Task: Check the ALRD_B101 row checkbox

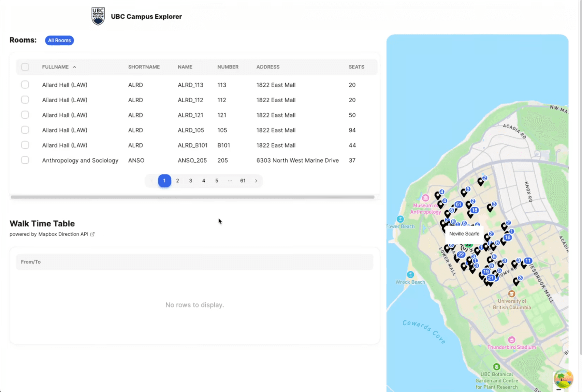Action: click(25, 145)
